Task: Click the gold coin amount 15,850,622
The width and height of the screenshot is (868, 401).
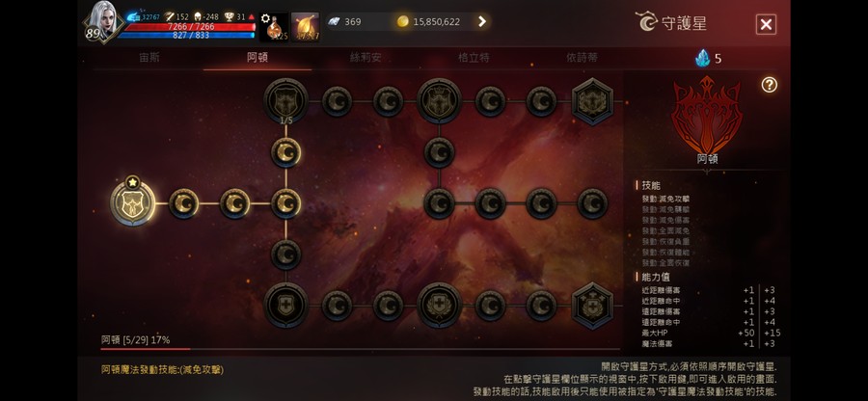Action: point(429,21)
